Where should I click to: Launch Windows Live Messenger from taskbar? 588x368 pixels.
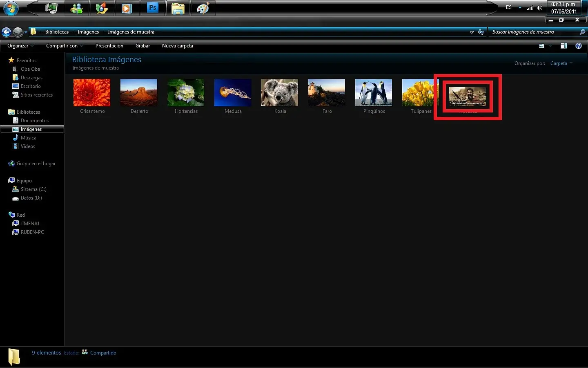pyautogui.click(x=77, y=8)
